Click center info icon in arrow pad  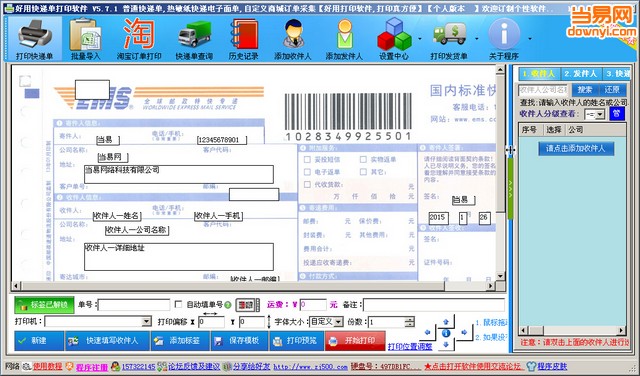click(x=446, y=334)
